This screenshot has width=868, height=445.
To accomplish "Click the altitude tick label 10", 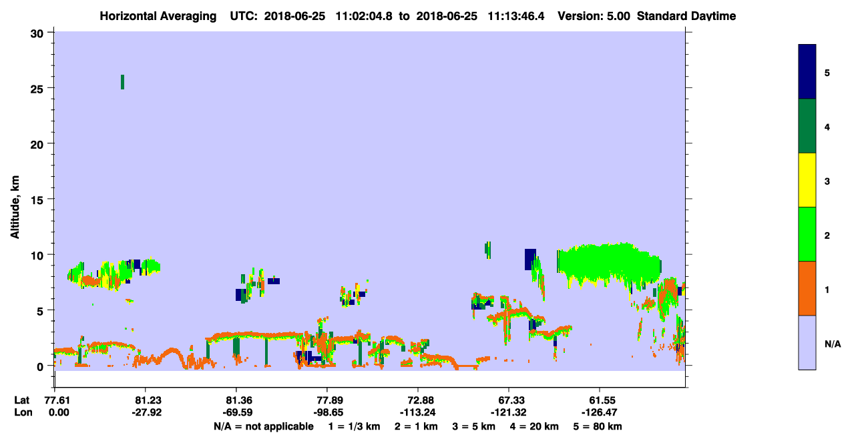I will 38,255.
